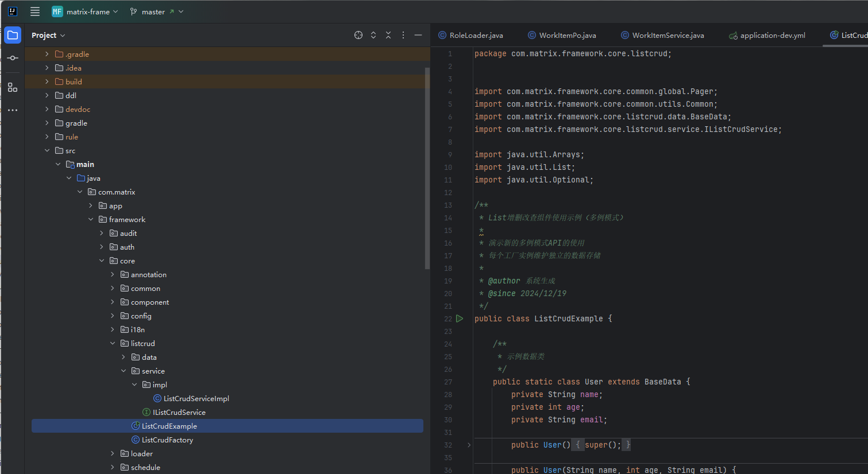The image size is (868, 474).
Task: Click the Project panel scrollbar
Action: tap(427, 166)
